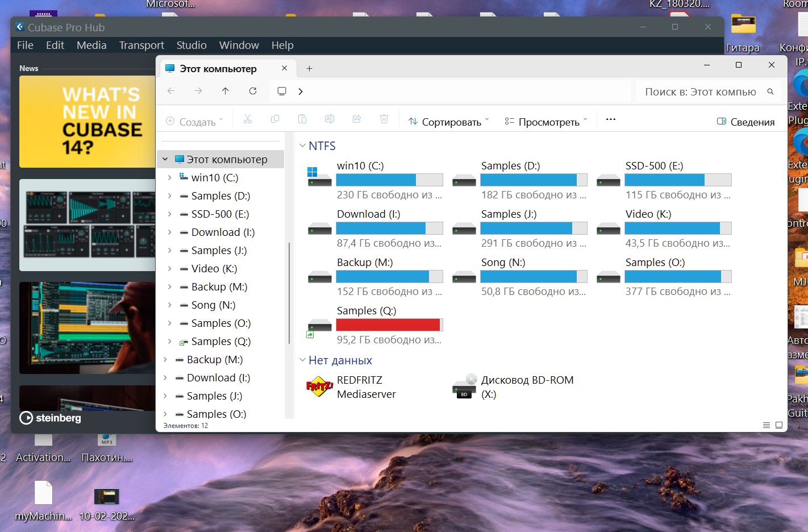Go up one level with the up arrow
Image resolution: width=808 pixels, height=532 pixels.
tap(226, 91)
